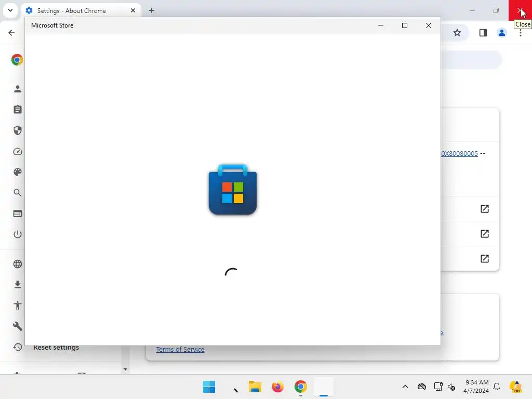Image resolution: width=532 pixels, height=399 pixels.
Task: Maximize the Microsoft Store window
Action: click(404, 25)
